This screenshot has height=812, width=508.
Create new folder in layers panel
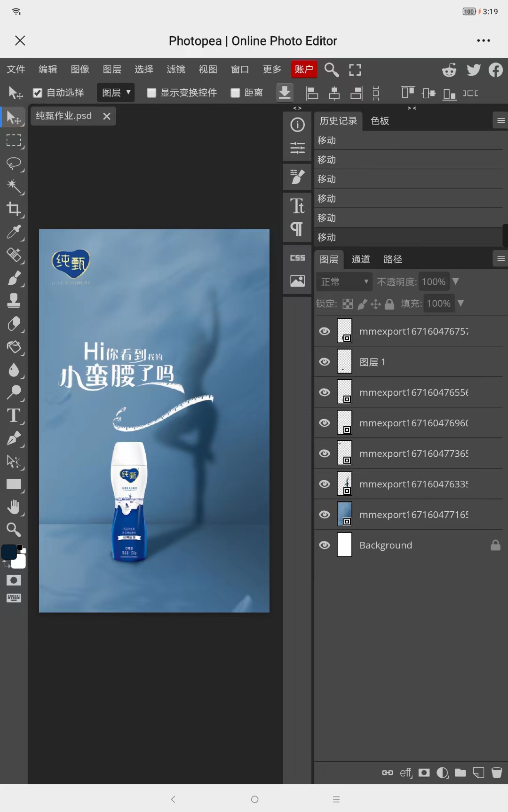tap(460, 773)
